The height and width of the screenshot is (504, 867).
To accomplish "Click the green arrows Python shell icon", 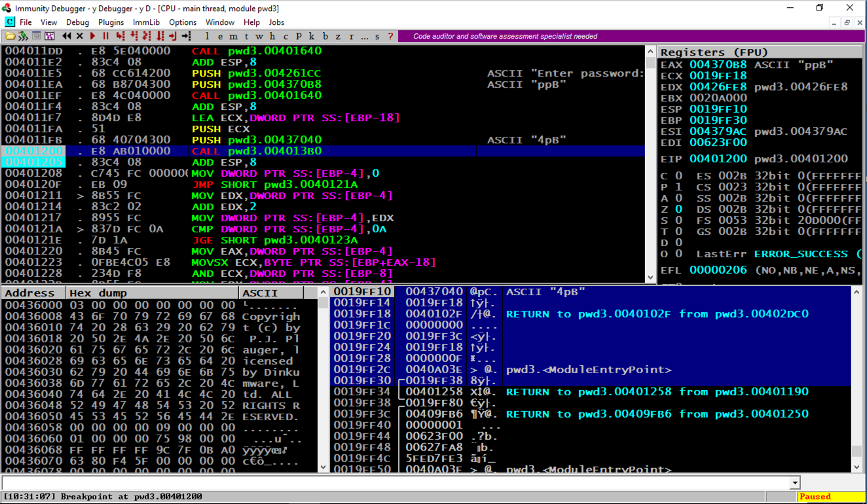I will pos(23,36).
